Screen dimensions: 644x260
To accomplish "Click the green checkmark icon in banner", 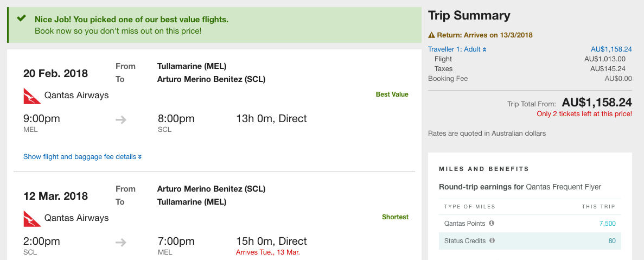I will tap(22, 18).
